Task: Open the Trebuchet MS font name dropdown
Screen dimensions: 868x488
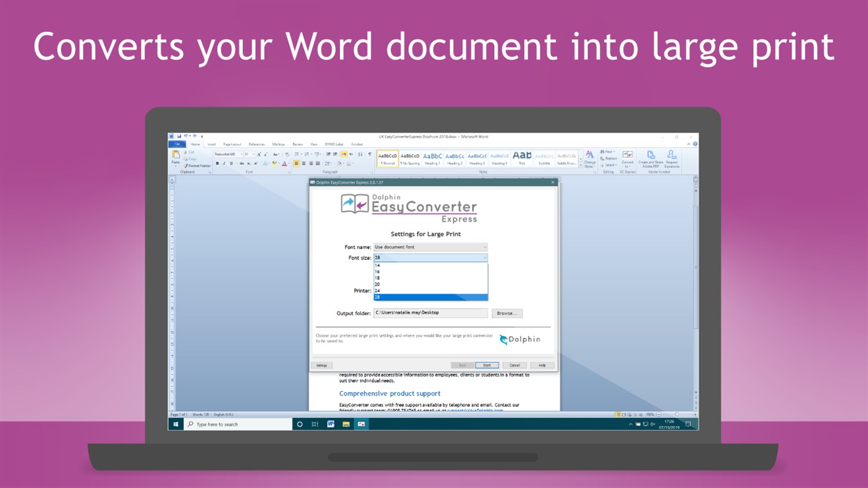Action: (241, 154)
